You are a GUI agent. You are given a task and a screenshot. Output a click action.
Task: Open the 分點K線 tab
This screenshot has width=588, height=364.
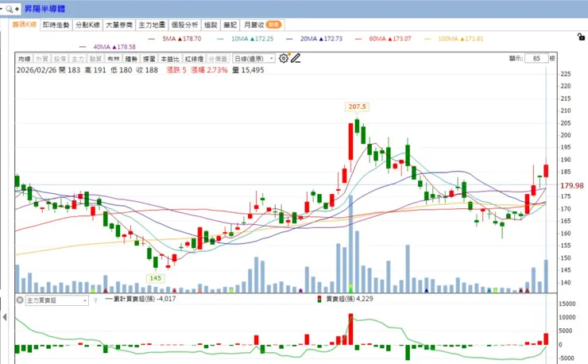(87, 25)
